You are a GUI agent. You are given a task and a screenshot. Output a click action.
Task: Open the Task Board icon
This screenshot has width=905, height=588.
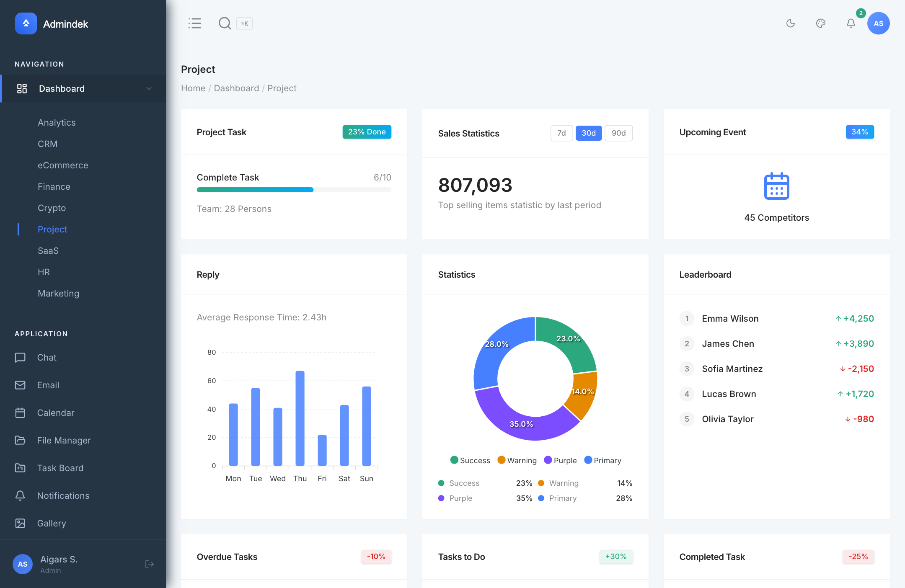tap(21, 468)
